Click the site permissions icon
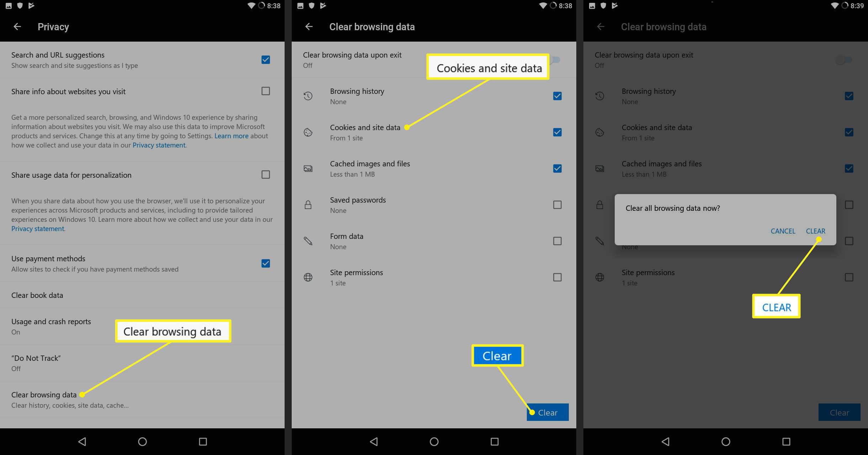This screenshot has width=868, height=455. click(x=308, y=277)
